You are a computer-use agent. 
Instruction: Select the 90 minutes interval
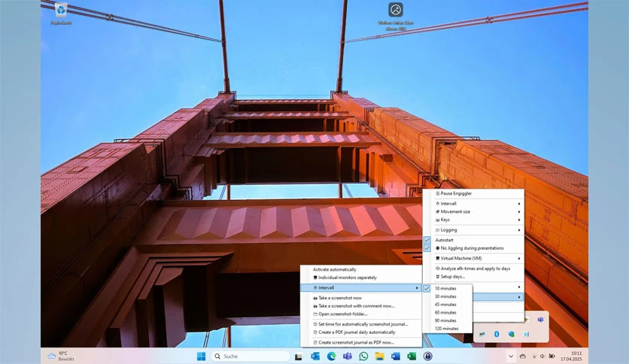[447, 320]
